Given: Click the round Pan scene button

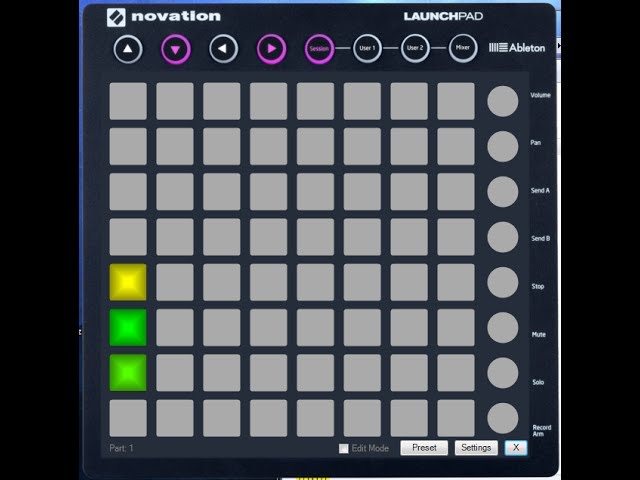Looking at the screenshot, I should pos(502,147).
